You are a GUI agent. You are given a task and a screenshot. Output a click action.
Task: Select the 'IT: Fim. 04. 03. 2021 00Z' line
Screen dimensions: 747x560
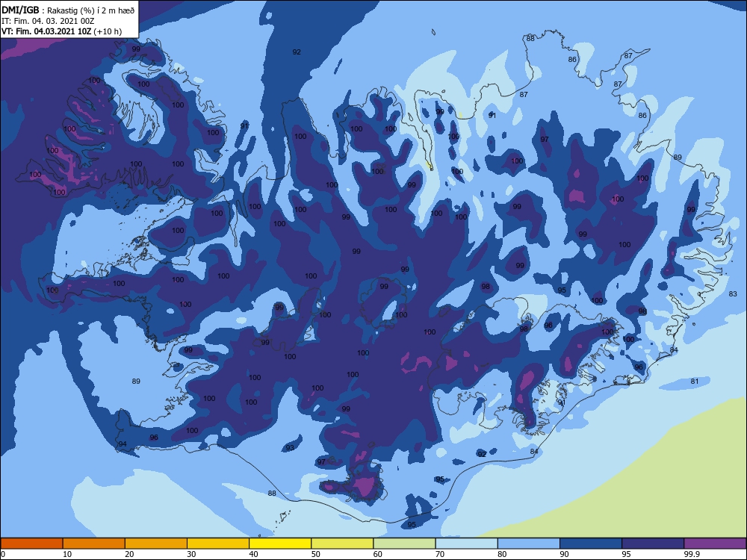coord(48,22)
